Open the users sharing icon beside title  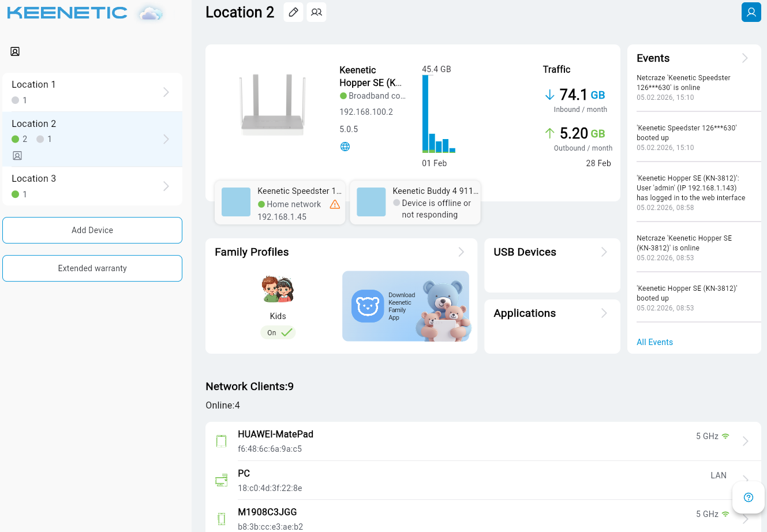[x=316, y=12]
